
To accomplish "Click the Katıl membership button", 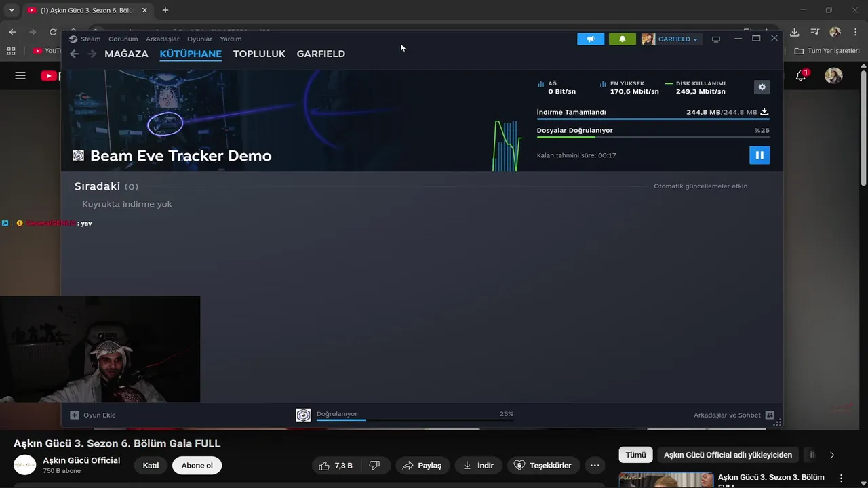I will click(x=151, y=466).
